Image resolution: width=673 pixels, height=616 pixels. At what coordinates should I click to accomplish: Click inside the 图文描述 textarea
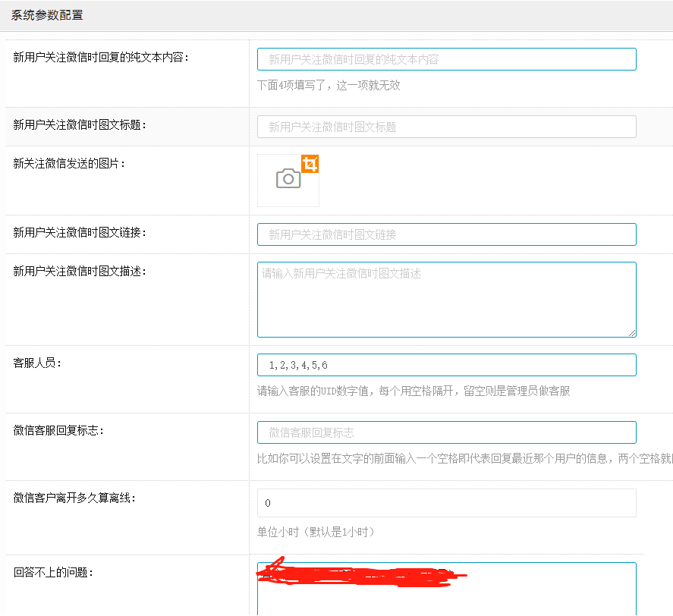(x=446, y=300)
